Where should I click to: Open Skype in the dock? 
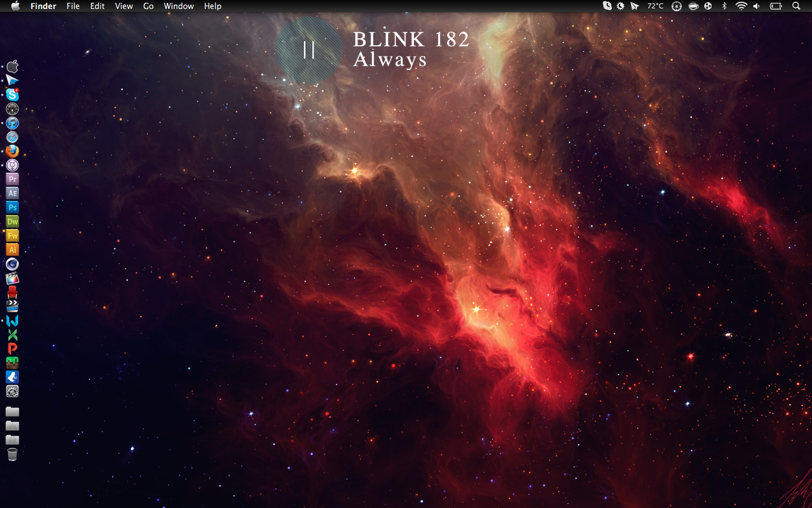pyautogui.click(x=12, y=94)
